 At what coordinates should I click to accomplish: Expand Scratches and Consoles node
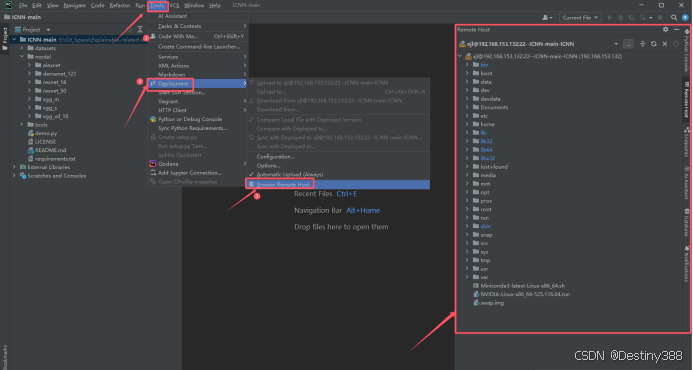[x=14, y=176]
